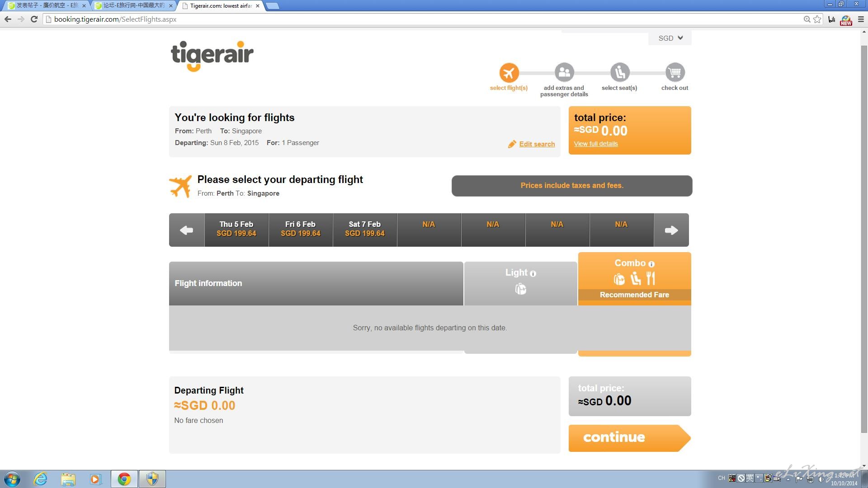Click the Chrome icon in the taskbar

point(124,479)
